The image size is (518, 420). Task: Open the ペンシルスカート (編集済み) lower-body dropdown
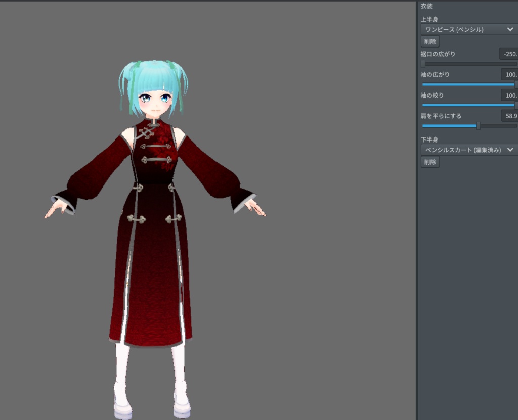[465, 150]
